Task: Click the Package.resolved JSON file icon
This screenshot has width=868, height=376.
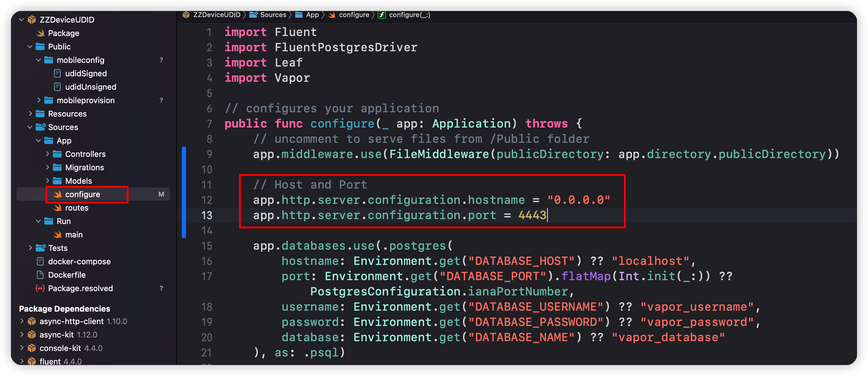Action: pos(40,288)
